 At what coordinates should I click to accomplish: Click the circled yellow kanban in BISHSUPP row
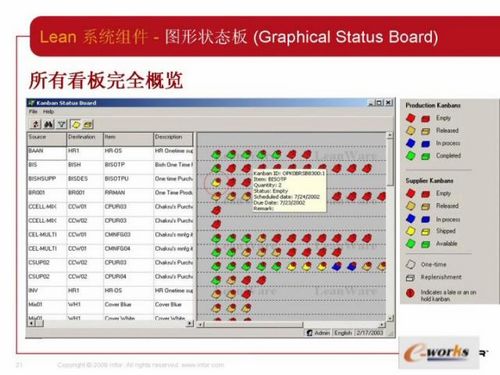216,182
